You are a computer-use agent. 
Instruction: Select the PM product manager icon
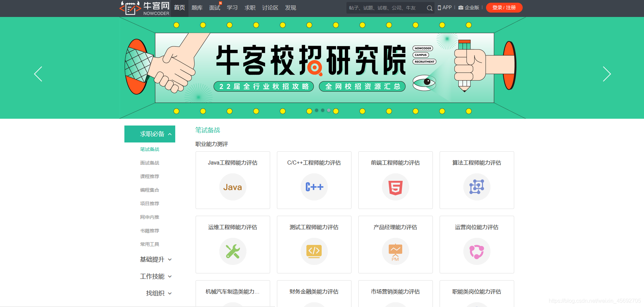click(395, 251)
